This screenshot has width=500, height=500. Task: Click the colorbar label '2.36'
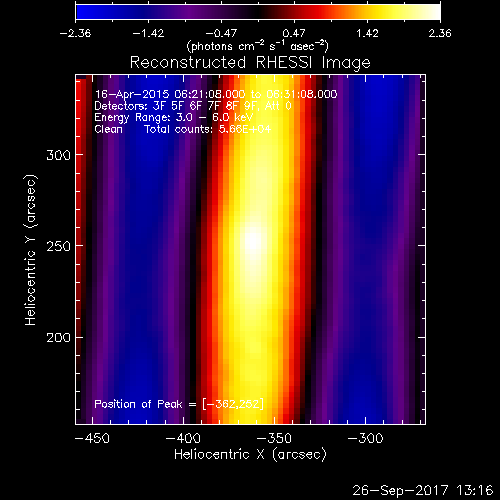coord(440,33)
